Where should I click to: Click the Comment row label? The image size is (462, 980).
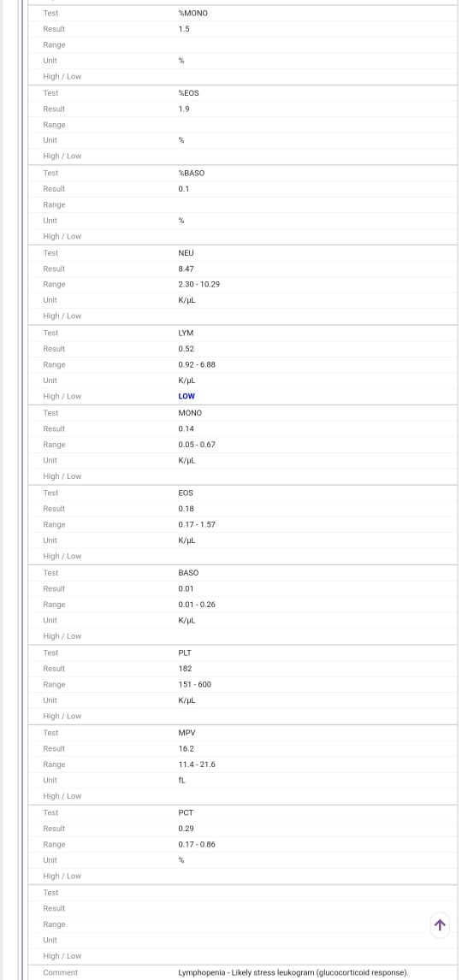(61, 972)
